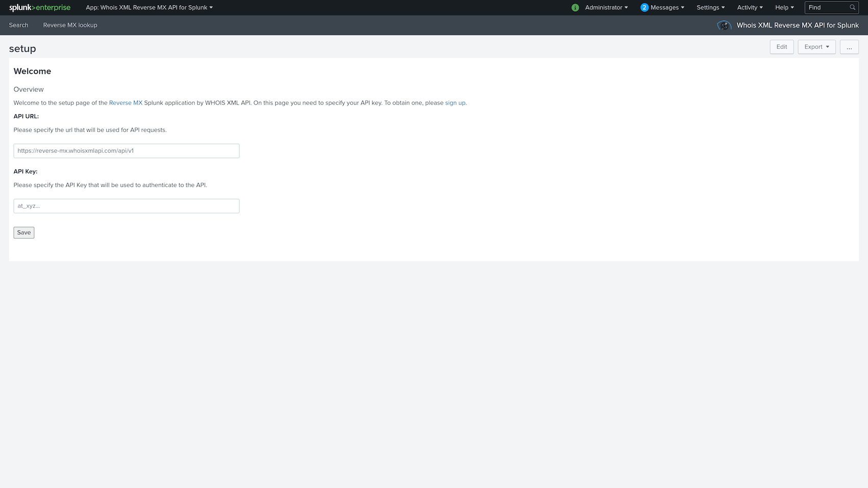Click the Splunk enterprise logo

tap(40, 8)
